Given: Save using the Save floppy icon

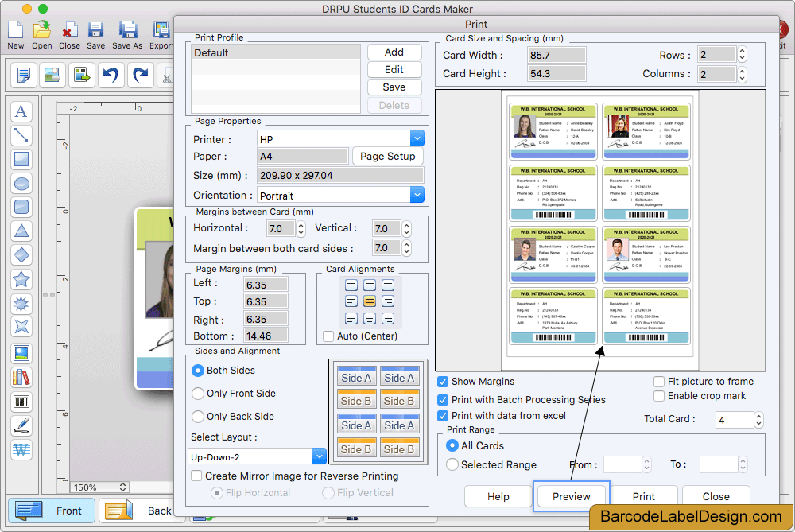Looking at the screenshot, I should point(95,30).
